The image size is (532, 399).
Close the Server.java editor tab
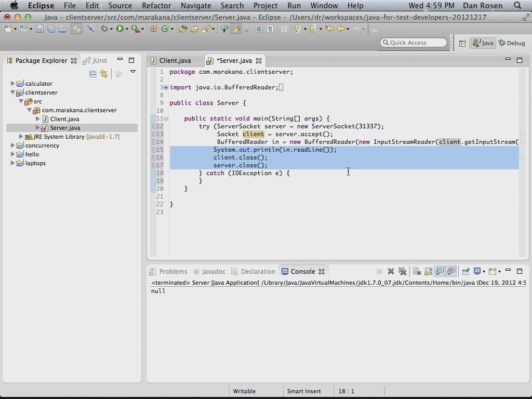259,61
